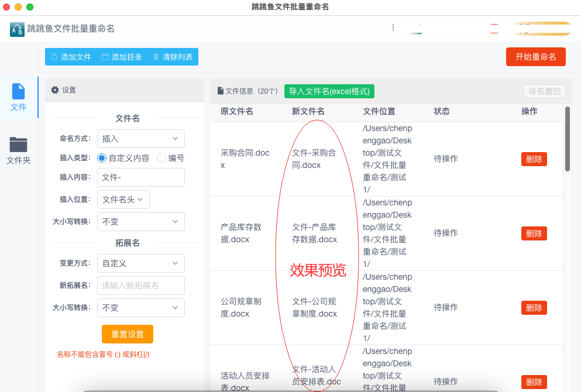The height and width of the screenshot is (392, 581).
Task: Delete the 活动人员安排表.docx row
Action: click(534, 382)
